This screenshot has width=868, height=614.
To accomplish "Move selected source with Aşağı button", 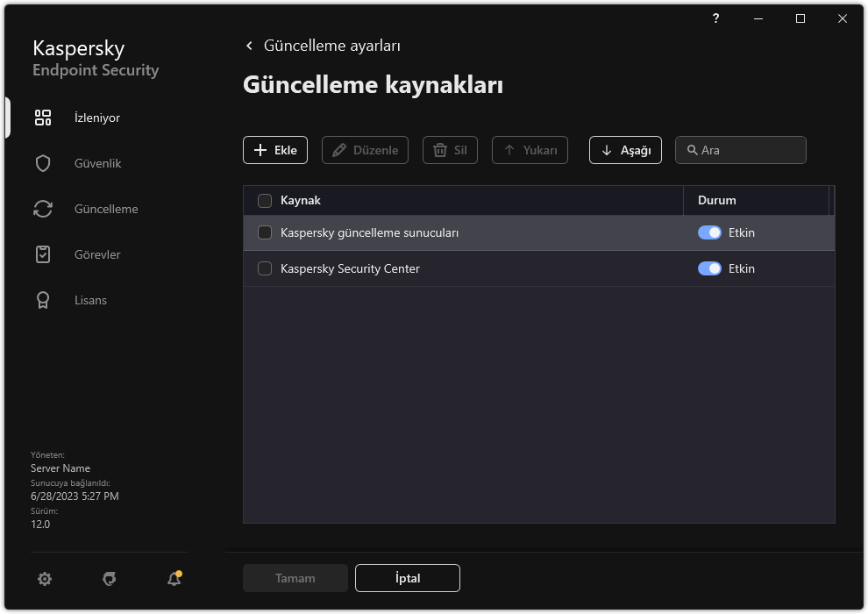I will point(625,150).
